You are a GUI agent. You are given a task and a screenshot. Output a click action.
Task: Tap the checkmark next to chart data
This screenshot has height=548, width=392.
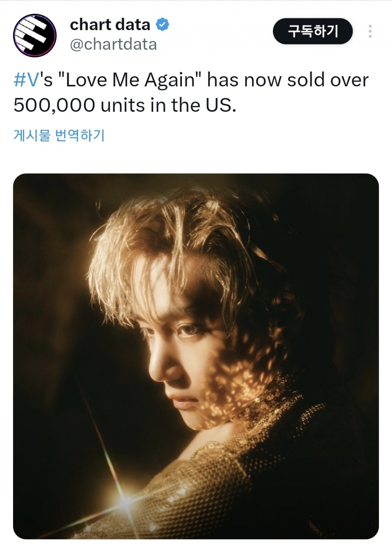click(162, 25)
